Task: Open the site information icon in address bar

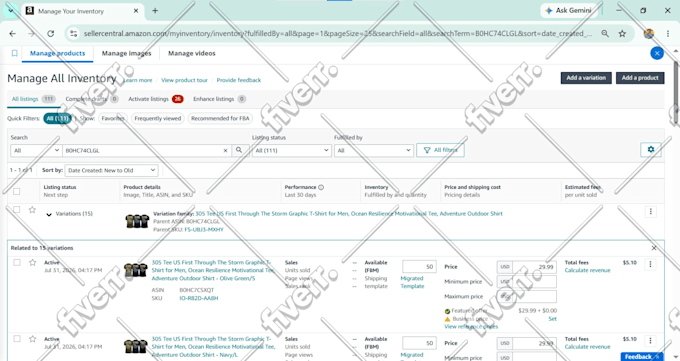Action: click(x=74, y=33)
